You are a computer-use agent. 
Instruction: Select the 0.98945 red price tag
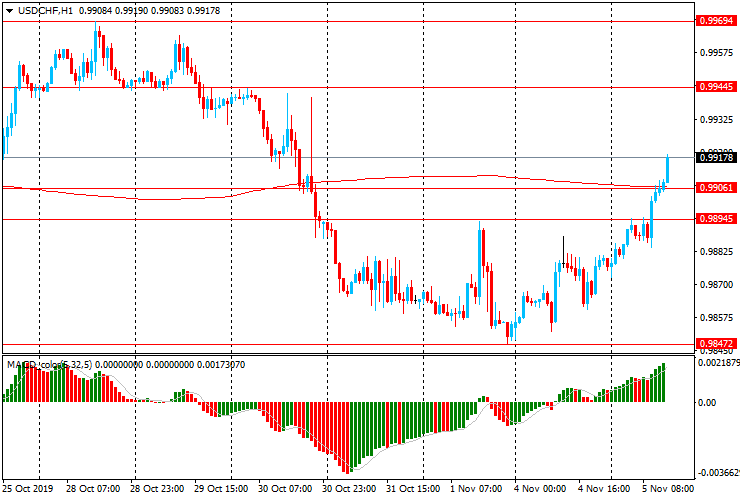(x=717, y=219)
